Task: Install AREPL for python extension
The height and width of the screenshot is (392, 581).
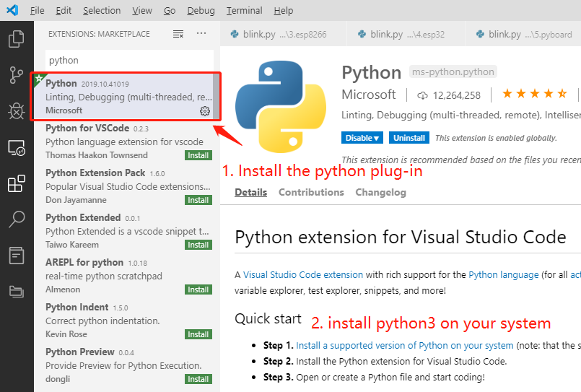Action: coord(198,289)
